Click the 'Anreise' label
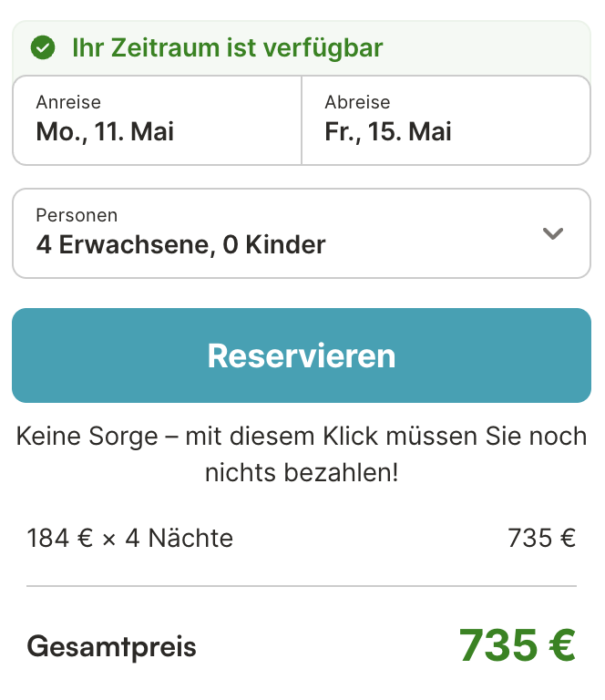Screen dimensions: 605x700 (68, 102)
